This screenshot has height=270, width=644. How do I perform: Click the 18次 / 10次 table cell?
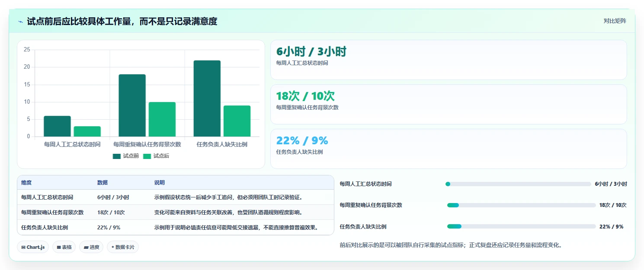[x=111, y=213]
